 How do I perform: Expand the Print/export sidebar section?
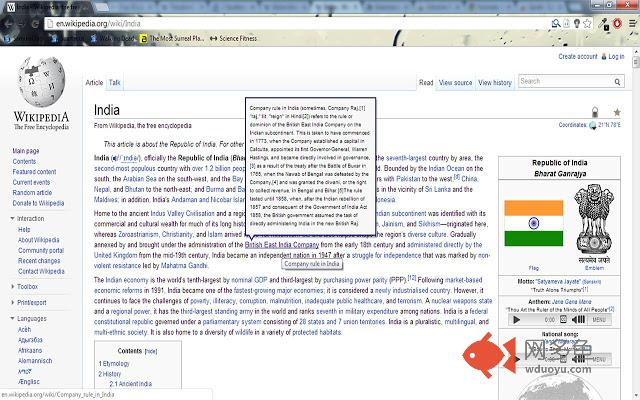(x=14, y=301)
